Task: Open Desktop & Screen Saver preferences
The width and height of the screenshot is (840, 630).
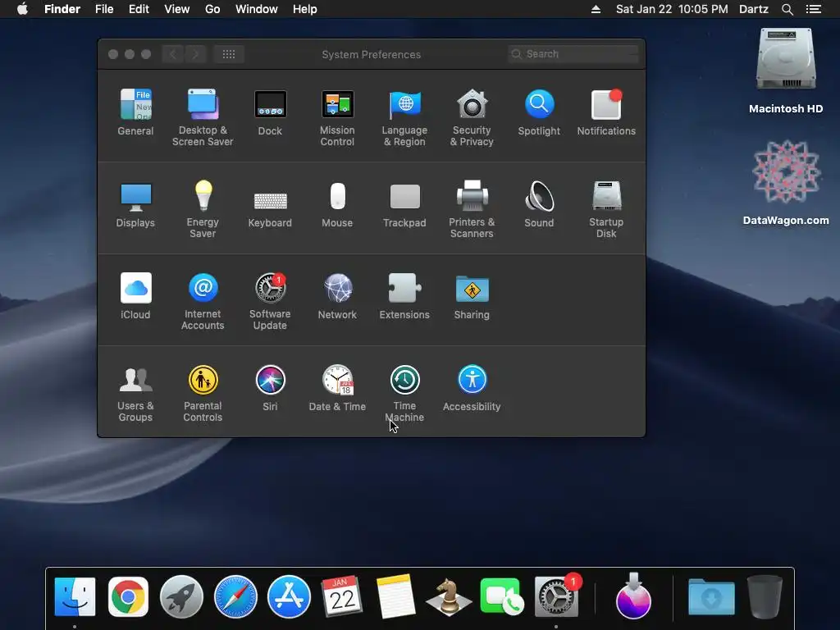Action: (x=203, y=117)
